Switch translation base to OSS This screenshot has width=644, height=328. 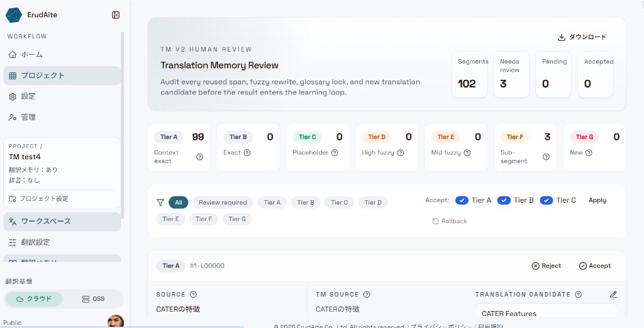click(x=93, y=299)
